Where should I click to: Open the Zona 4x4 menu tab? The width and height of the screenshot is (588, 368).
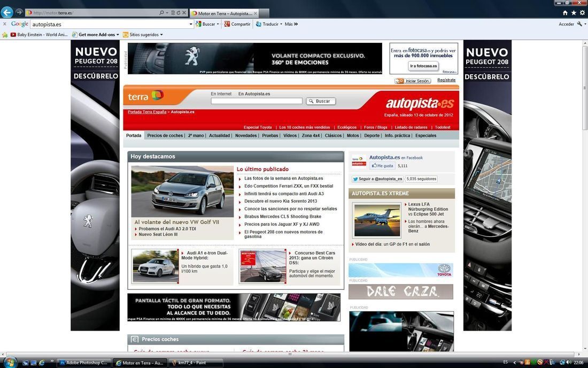pyautogui.click(x=311, y=135)
